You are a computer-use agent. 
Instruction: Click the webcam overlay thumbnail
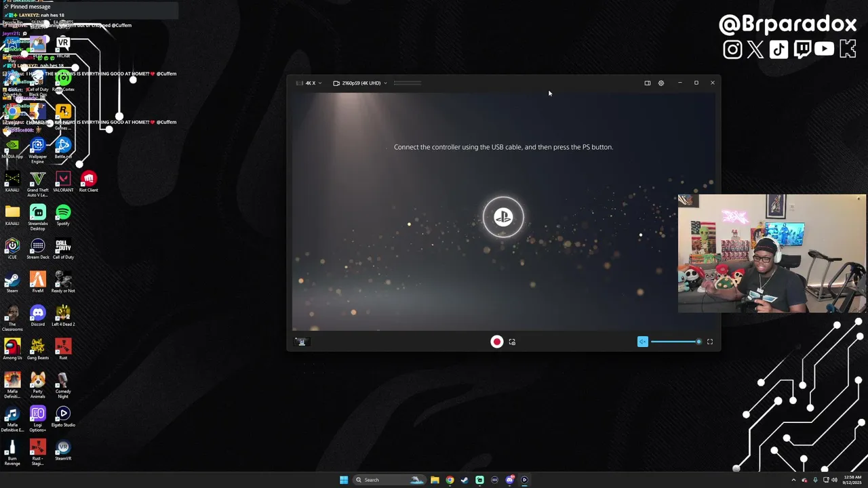pos(772,254)
